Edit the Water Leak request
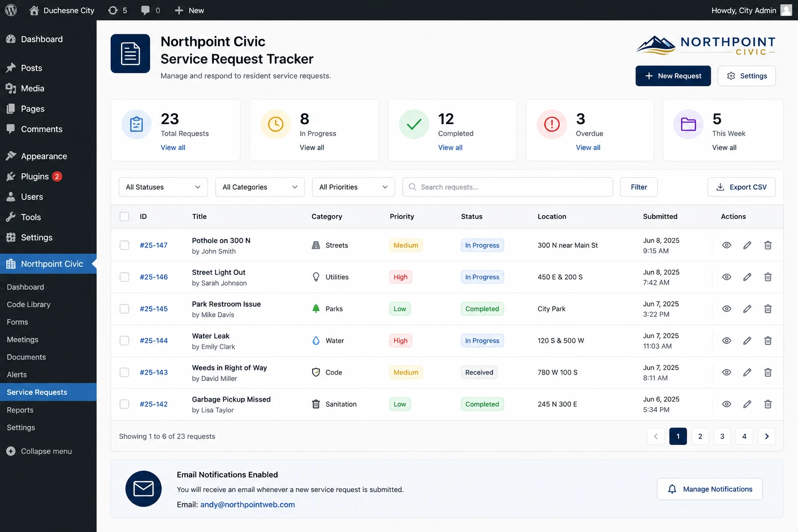Screen dimensions: 798x532 tap(747, 341)
